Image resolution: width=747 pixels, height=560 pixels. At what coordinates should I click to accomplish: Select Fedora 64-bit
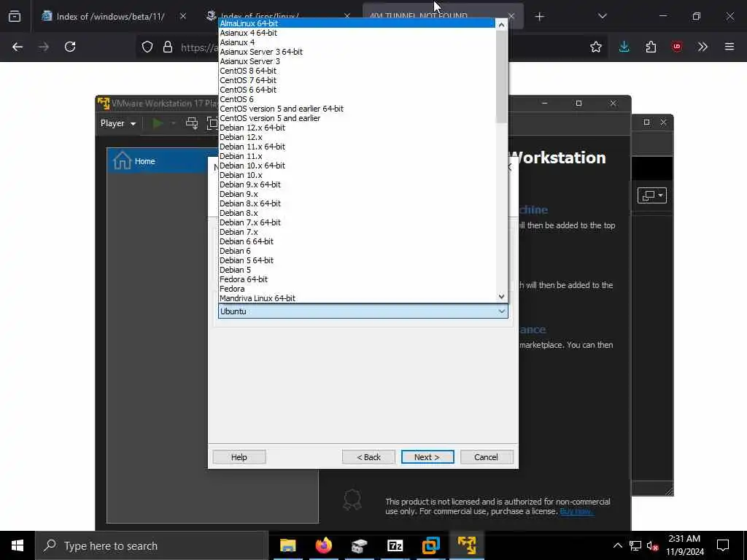point(357,279)
